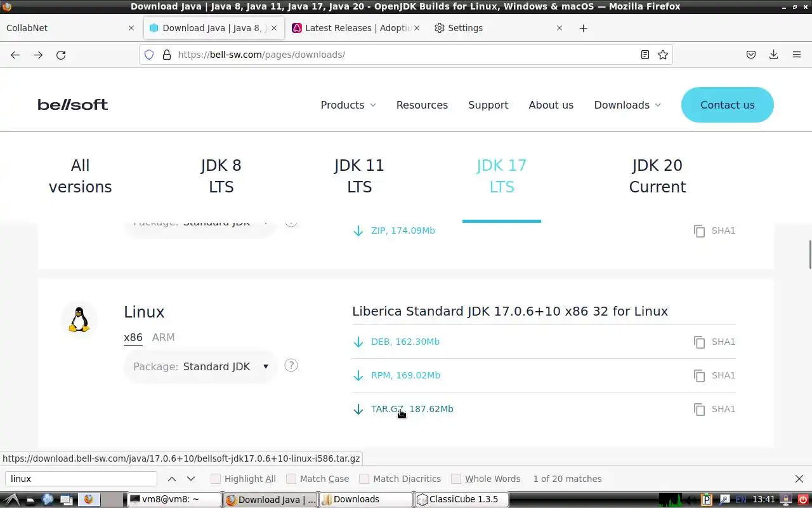Click the URL address bar field
Screen dimensions: 812x508
(406, 55)
